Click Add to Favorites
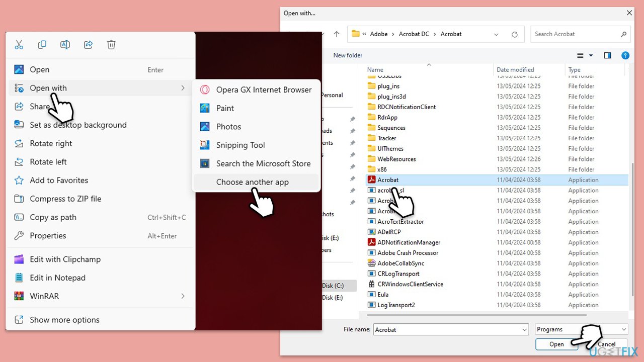 [100, 180]
